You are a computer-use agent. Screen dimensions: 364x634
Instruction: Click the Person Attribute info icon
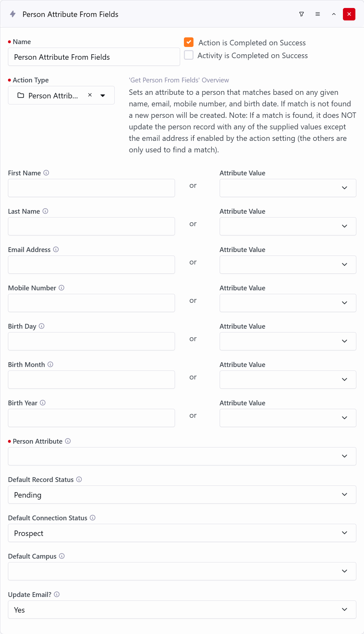(x=68, y=441)
